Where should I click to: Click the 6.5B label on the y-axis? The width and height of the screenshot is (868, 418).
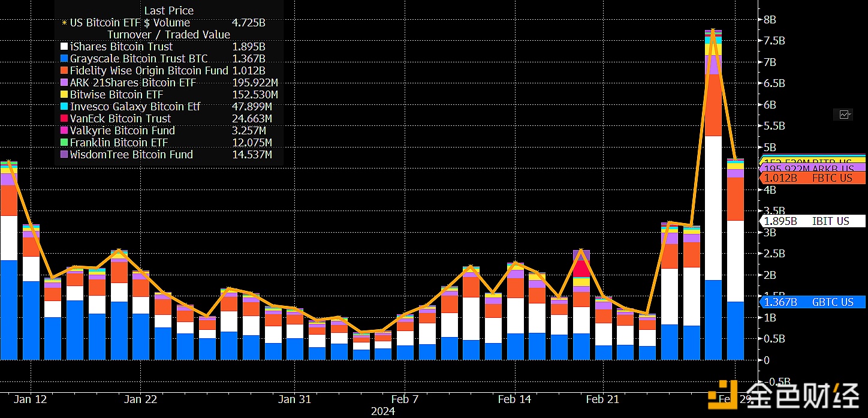tap(773, 83)
